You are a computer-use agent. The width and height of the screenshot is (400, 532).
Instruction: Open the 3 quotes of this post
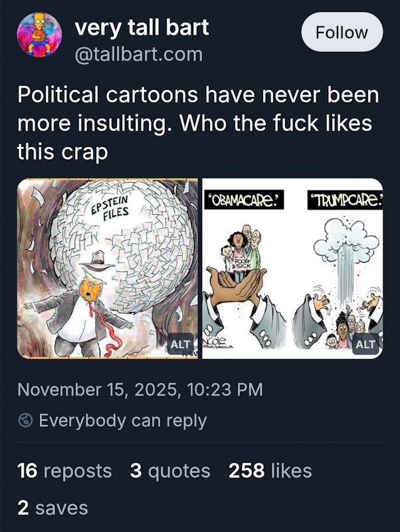point(169,469)
